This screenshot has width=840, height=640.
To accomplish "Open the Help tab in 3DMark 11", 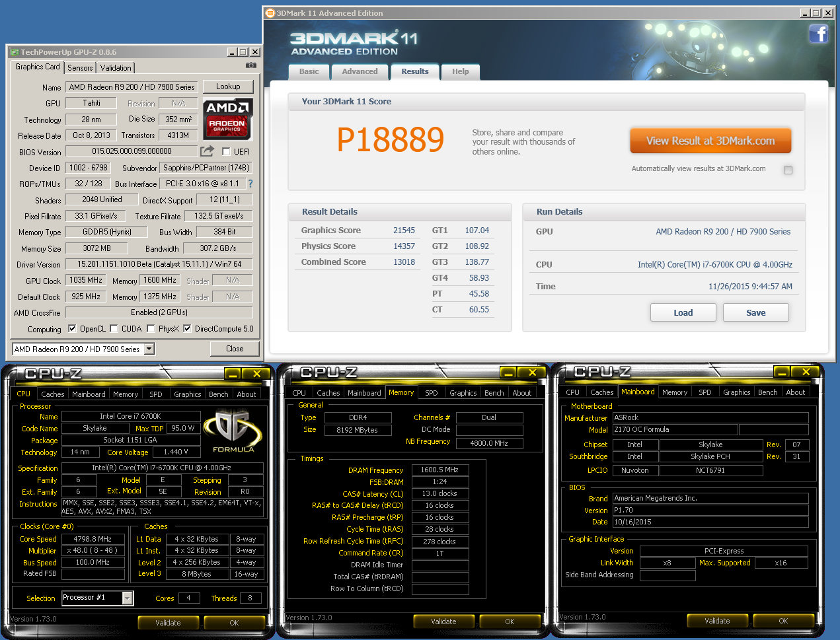I will (x=461, y=71).
